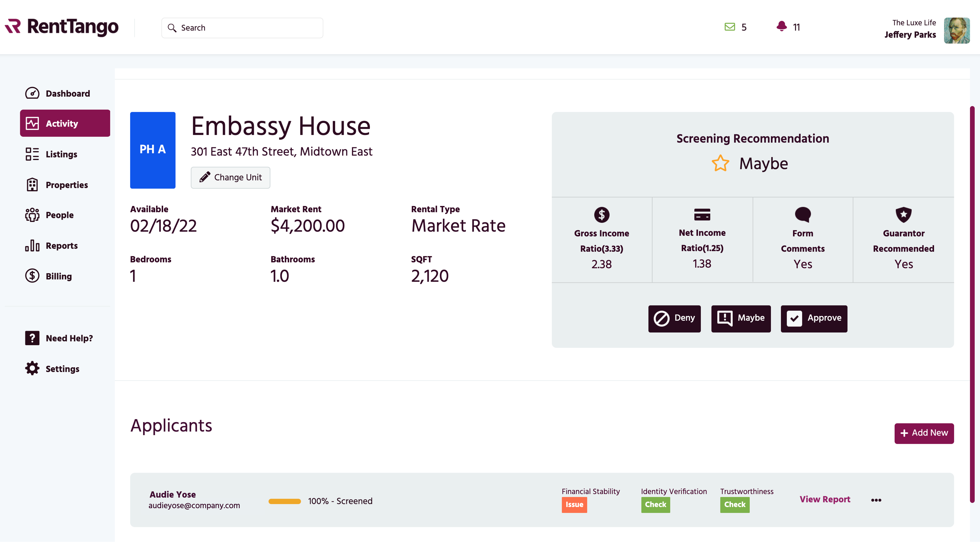Click the 100% Screened progress bar
980x550 pixels.
point(284,501)
